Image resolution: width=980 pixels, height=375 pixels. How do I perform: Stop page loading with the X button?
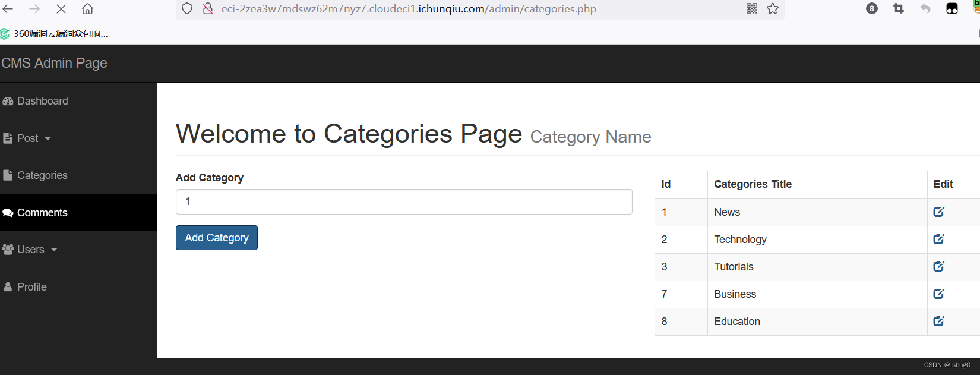click(x=61, y=9)
